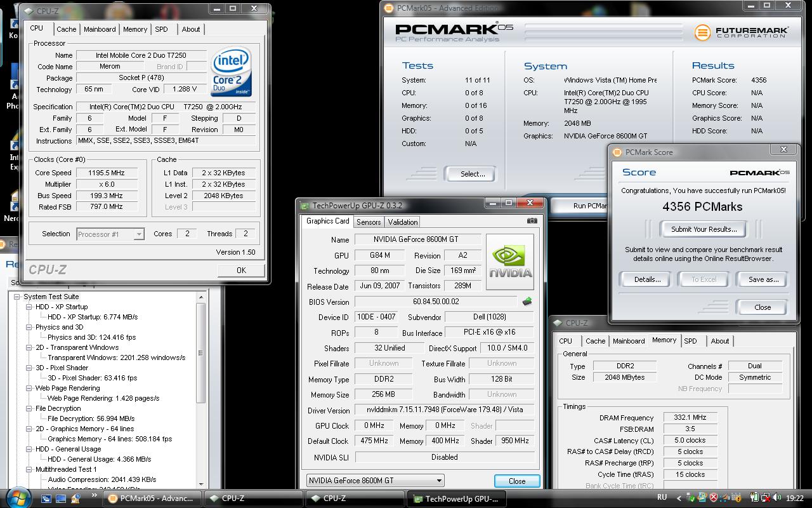Select 'Physics and 3D: 124.416 fps' row
Image resolution: width=812 pixels, height=508 pixels.
91,337
